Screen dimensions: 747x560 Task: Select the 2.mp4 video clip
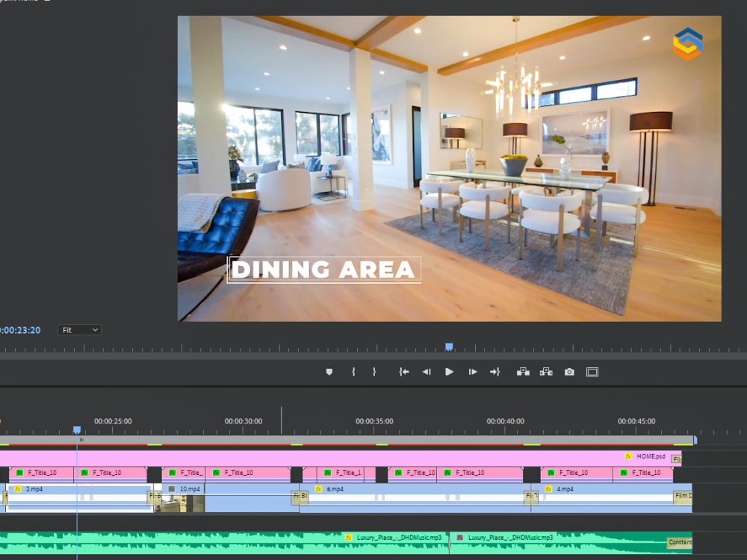pos(80,498)
